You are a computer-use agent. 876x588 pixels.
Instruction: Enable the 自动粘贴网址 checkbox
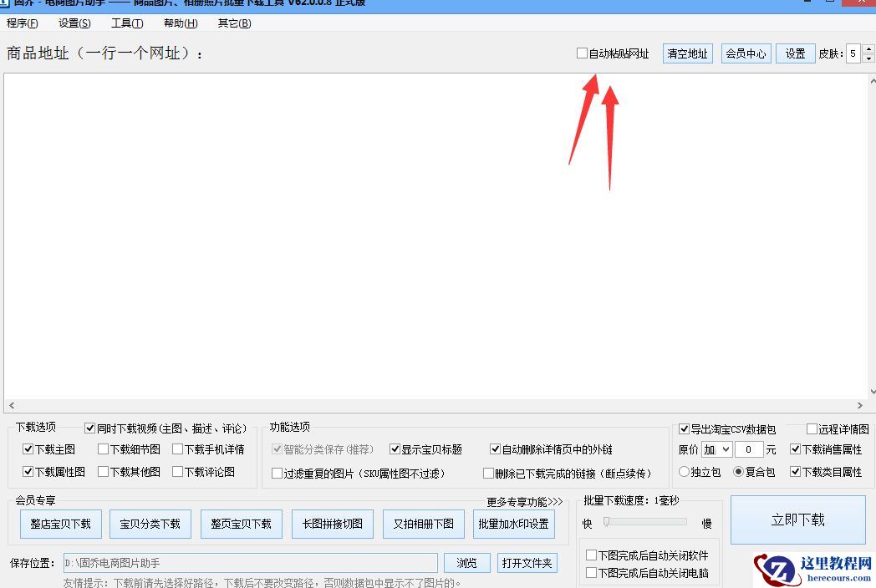pyautogui.click(x=582, y=53)
